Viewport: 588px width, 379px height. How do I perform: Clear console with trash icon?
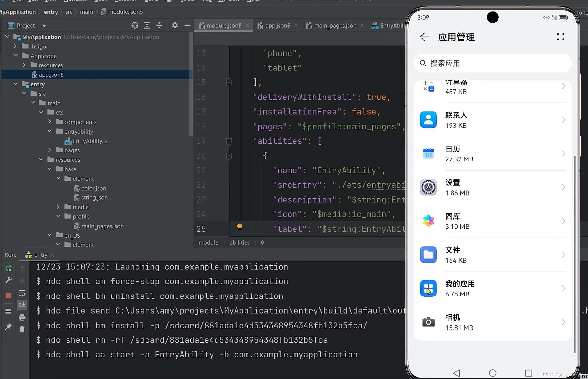(x=22, y=329)
